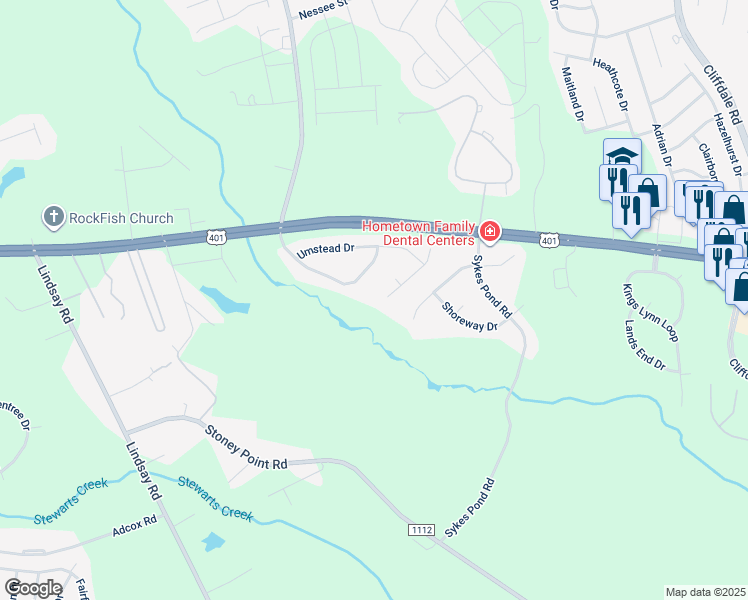Click the RockFish Church text label
This screenshot has height=600, width=748.
click(121, 218)
